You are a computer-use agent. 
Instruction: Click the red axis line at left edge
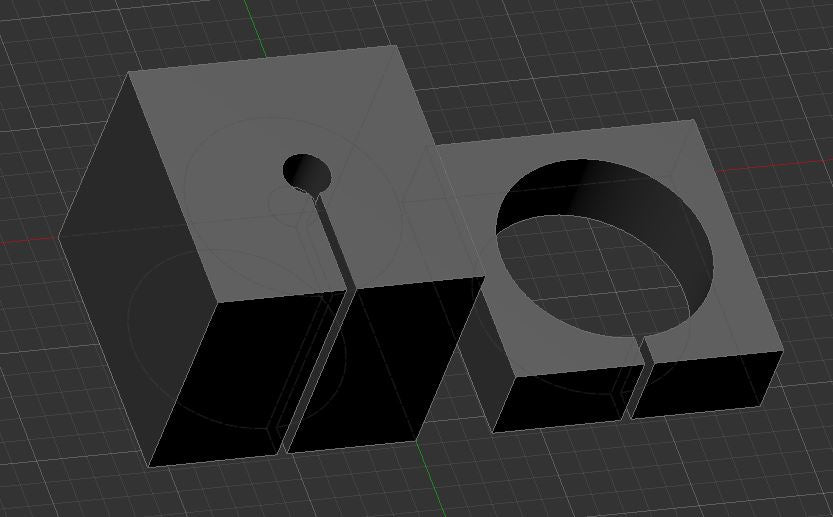click(25, 241)
